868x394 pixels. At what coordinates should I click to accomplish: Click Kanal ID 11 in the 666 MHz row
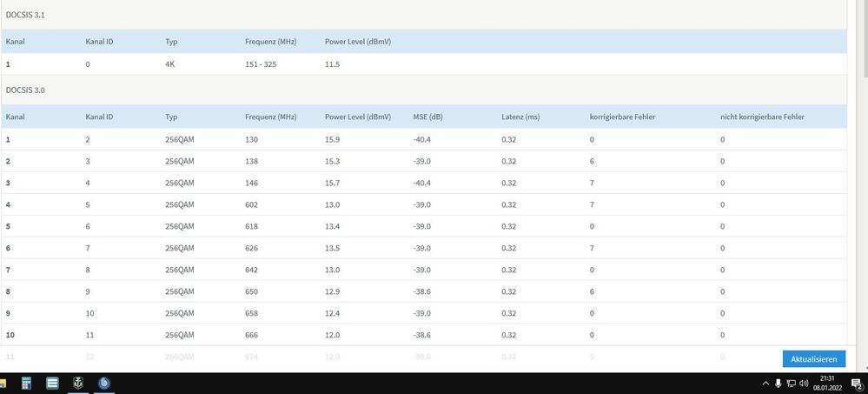[89, 335]
